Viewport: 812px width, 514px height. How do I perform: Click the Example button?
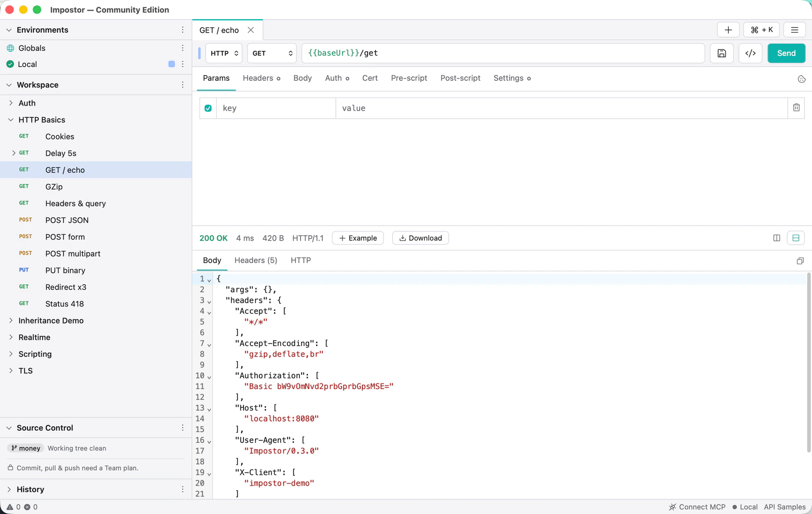click(358, 238)
